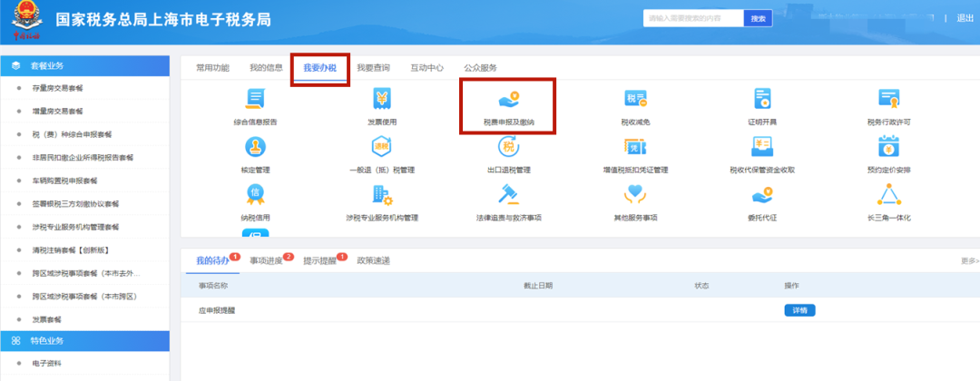Switch to the 事项进度 tab
Screen dimensions: 980x381
click(266, 260)
